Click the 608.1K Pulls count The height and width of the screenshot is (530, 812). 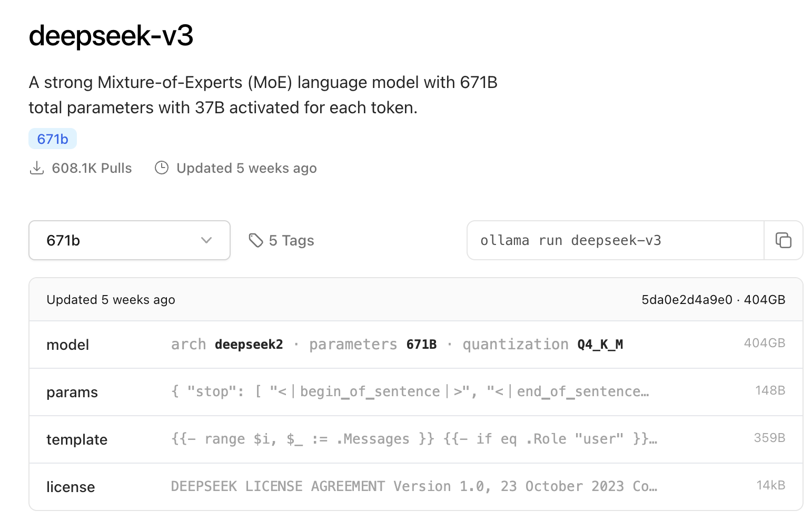point(92,168)
